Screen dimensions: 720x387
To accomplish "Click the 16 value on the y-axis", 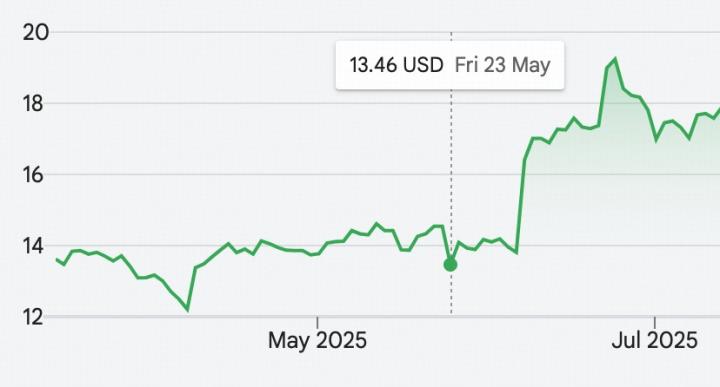I will 33,175.
